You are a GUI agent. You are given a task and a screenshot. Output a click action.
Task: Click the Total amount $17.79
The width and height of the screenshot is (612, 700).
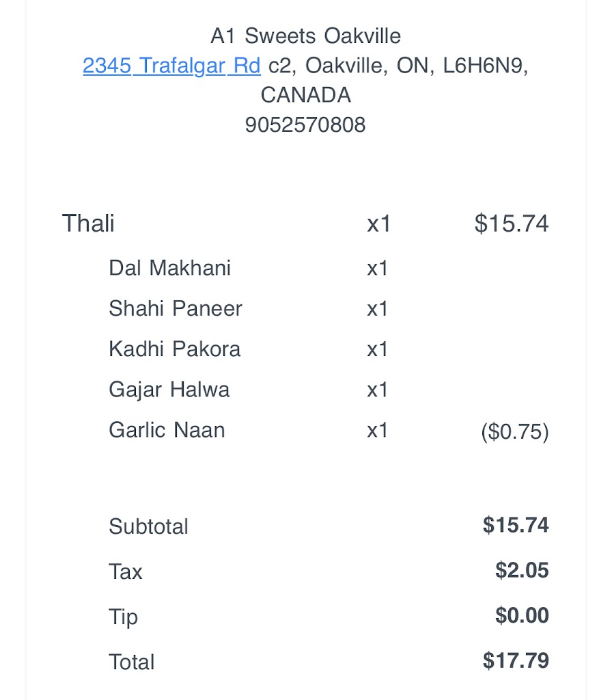pos(516,660)
